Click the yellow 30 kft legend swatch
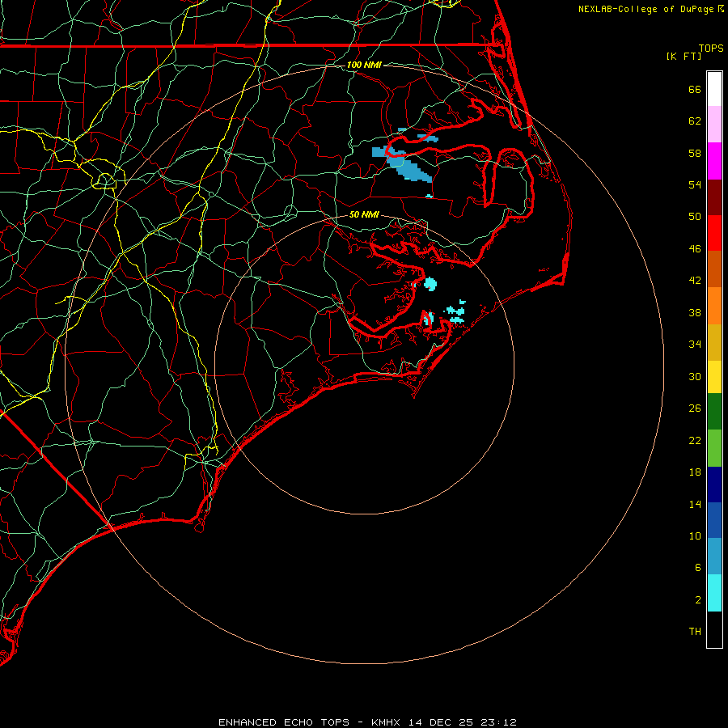Image resolution: width=728 pixels, height=728 pixels. 714,376
